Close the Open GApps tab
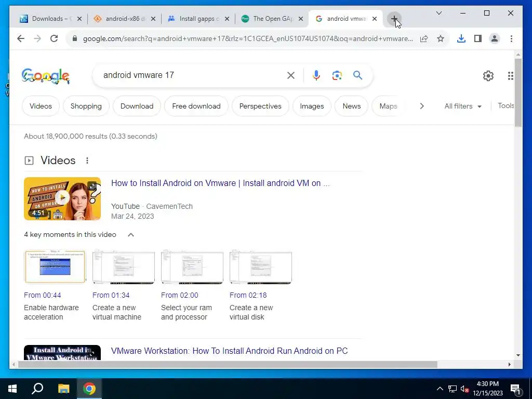 (301, 19)
